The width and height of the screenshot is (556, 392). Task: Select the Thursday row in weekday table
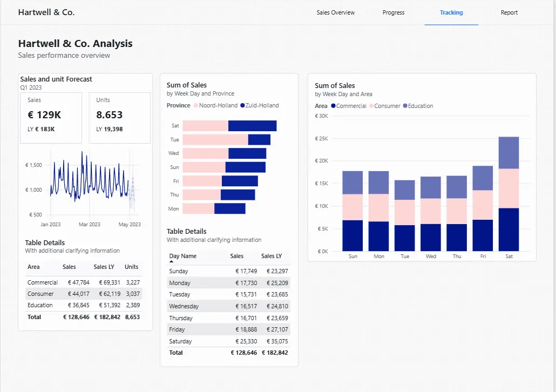pos(229,318)
